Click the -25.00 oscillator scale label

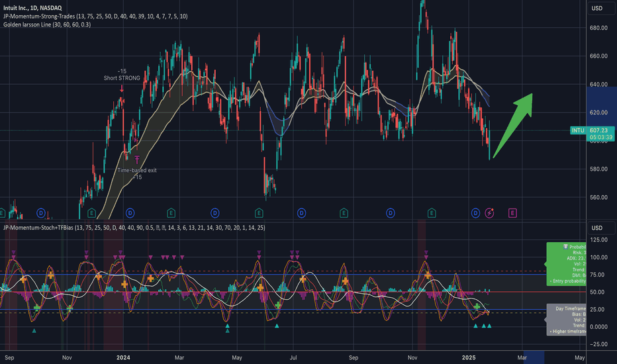point(598,344)
